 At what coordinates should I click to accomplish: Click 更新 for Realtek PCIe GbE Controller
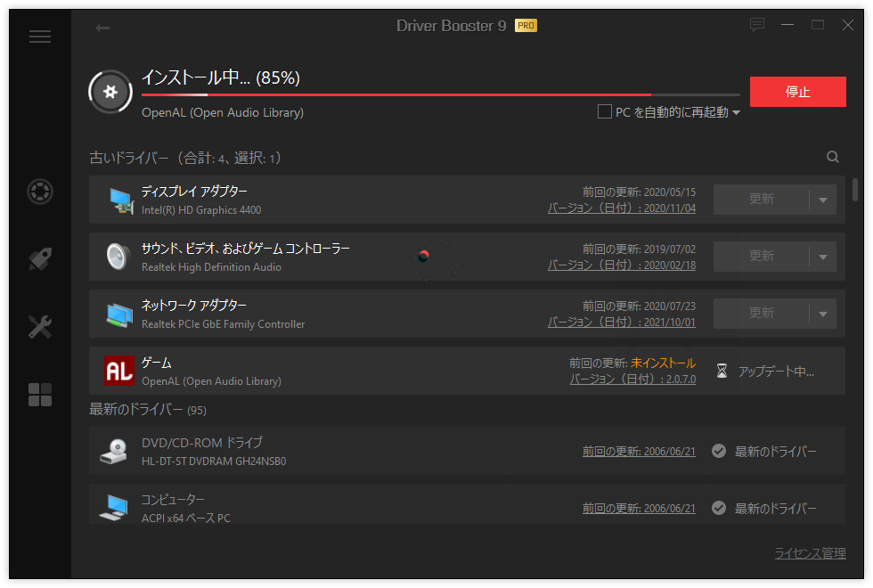(x=761, y=314)
